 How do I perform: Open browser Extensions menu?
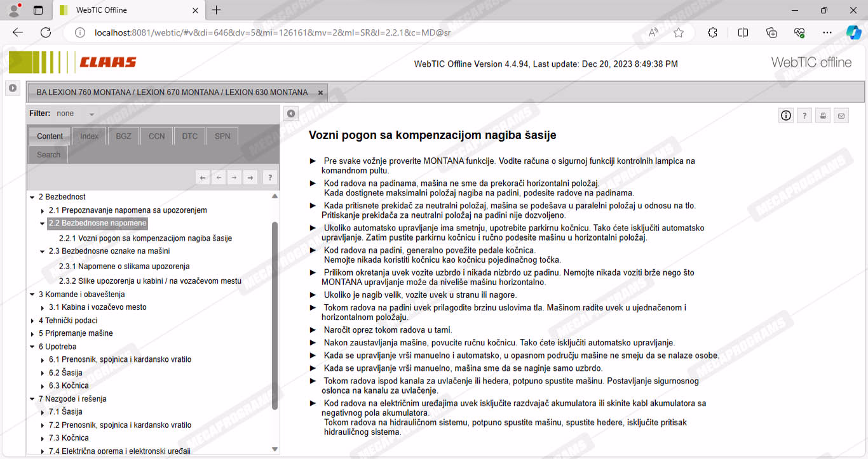click(x=712, y=32)
